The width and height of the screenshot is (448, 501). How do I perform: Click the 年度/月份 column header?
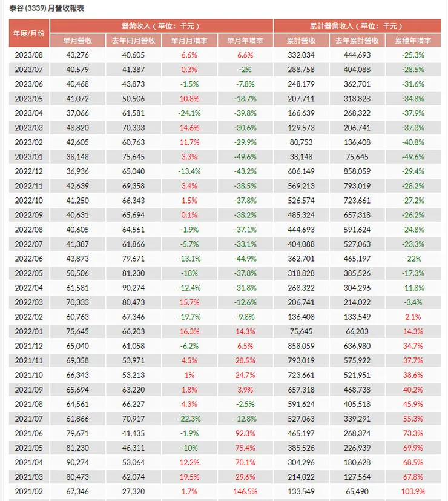[x=29, y=33]
